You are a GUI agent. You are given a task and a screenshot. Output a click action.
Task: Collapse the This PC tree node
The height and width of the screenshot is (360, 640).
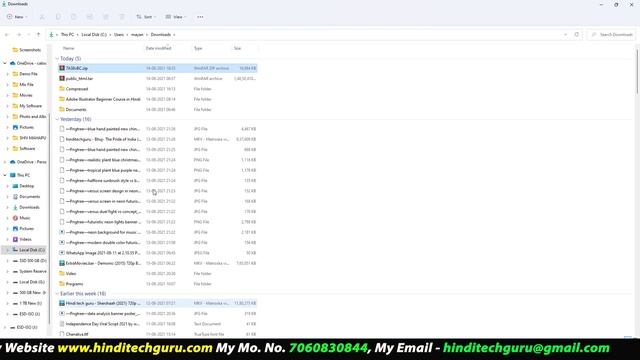[x=5, y=175]
